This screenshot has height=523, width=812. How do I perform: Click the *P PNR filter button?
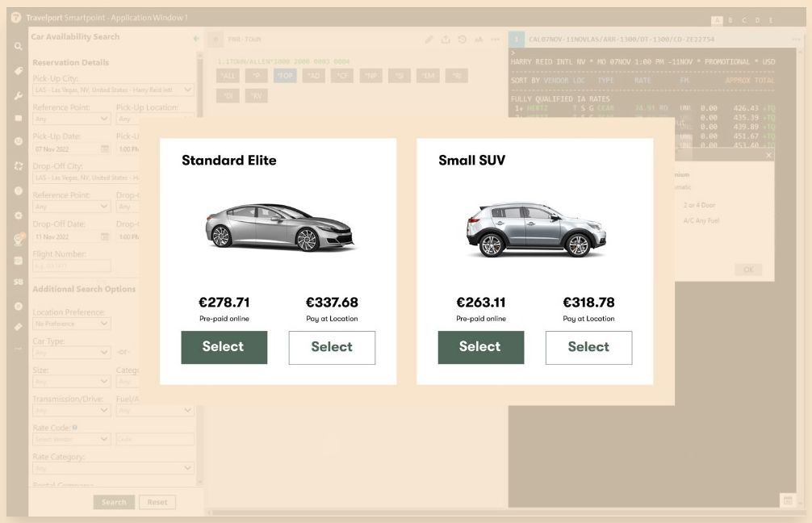coord(257,76)
